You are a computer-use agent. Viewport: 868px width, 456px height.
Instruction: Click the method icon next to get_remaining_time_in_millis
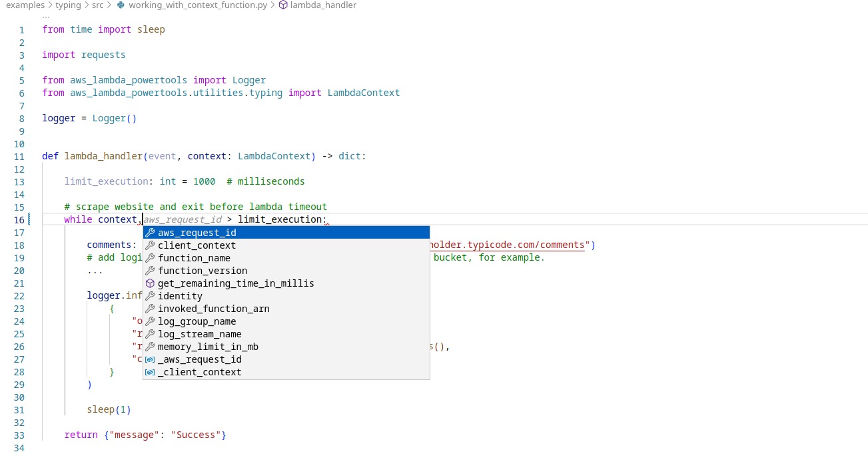[150, 283]
